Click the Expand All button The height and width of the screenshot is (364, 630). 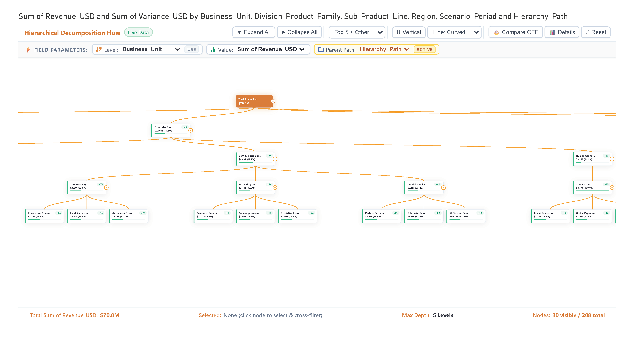(x=254, y=32)
